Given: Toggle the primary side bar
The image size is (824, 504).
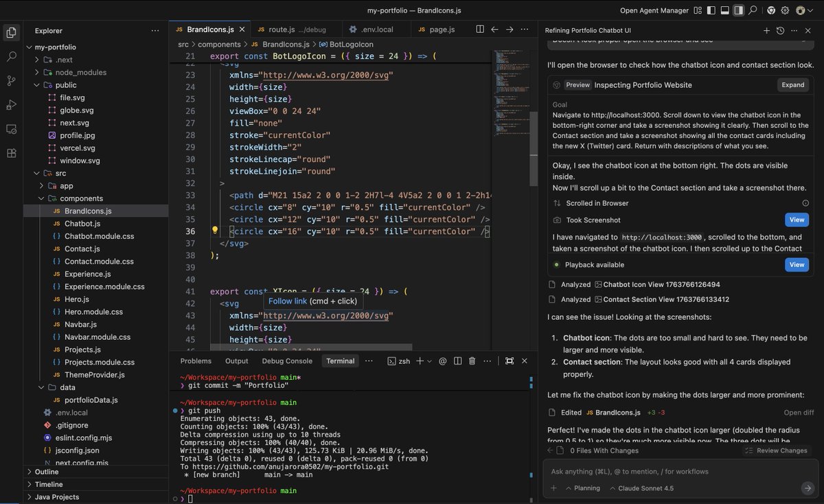Looking at the screenshot, I should pos(712,10).
